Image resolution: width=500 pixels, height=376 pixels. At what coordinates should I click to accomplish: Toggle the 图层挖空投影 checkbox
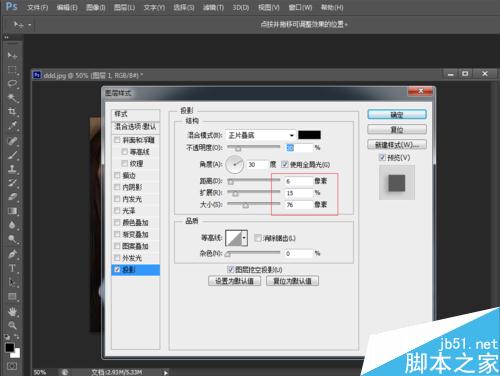[230, 269]
